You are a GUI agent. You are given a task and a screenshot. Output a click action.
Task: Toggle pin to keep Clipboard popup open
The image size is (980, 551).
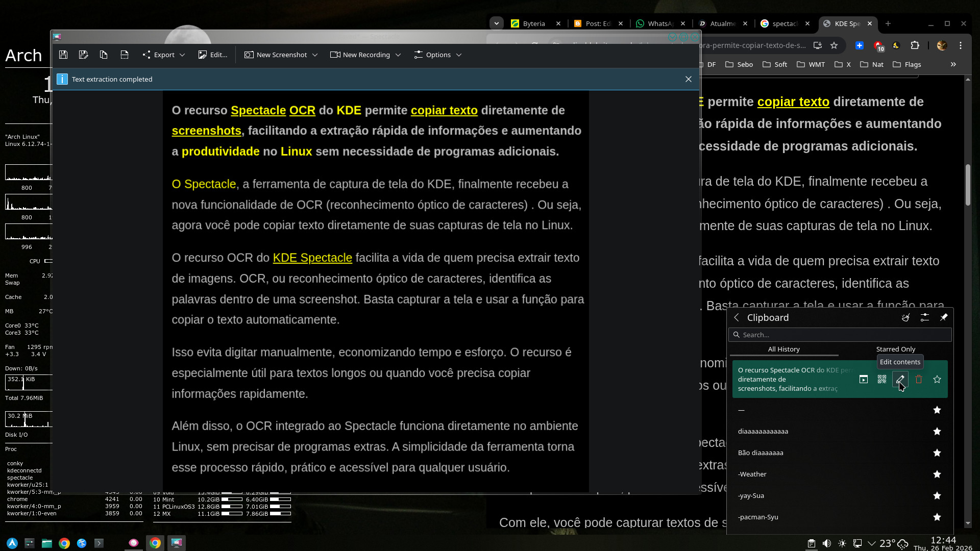944,317
